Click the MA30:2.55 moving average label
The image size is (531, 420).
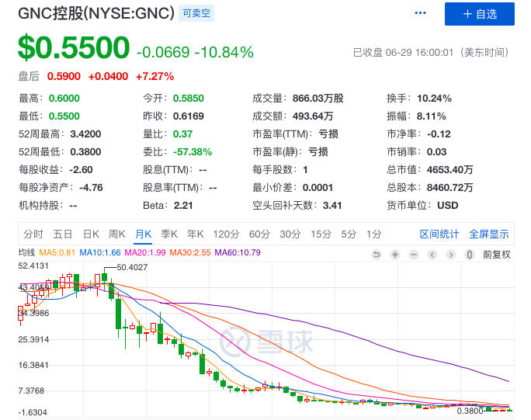coord(190,252)
